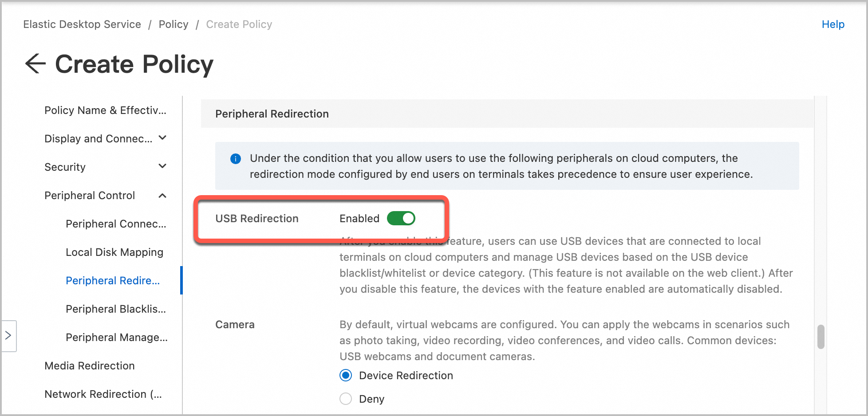Open Network Redirection settings
Image resolution: width=868 pixels, height=416 pixels.
coord(103,394)
